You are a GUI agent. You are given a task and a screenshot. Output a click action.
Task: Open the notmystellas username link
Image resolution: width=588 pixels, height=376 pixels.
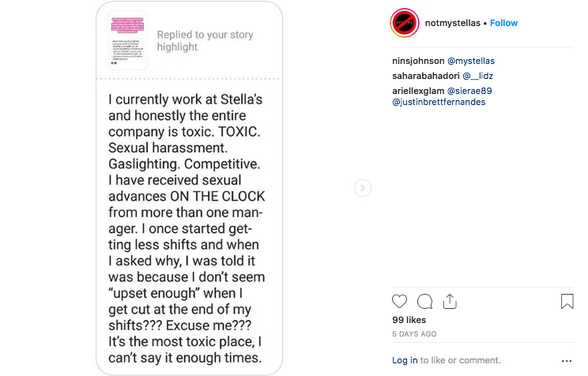(x=453, y=23)
